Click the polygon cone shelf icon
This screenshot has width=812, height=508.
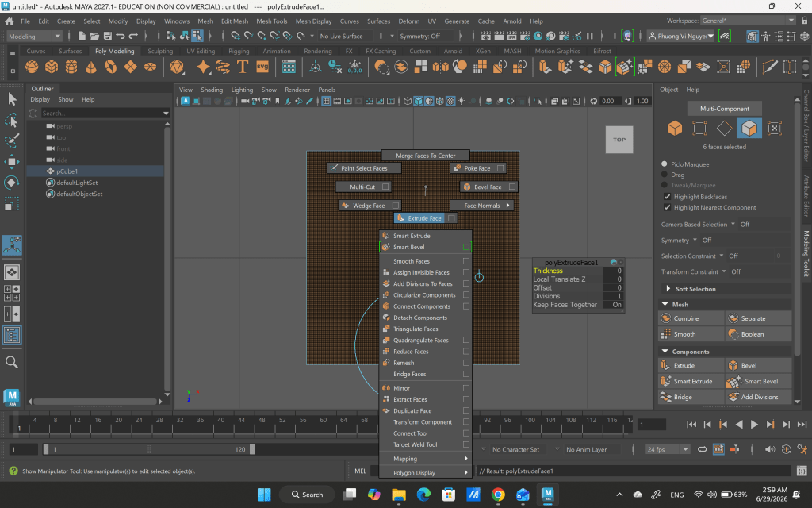[90, 67]
